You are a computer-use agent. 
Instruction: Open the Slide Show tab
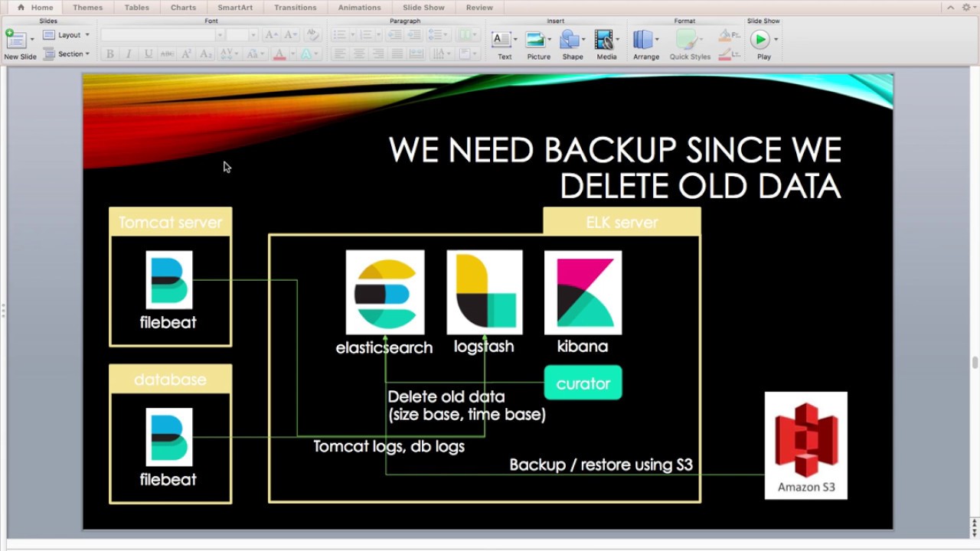pyautogui.click(x=423, y=7)
